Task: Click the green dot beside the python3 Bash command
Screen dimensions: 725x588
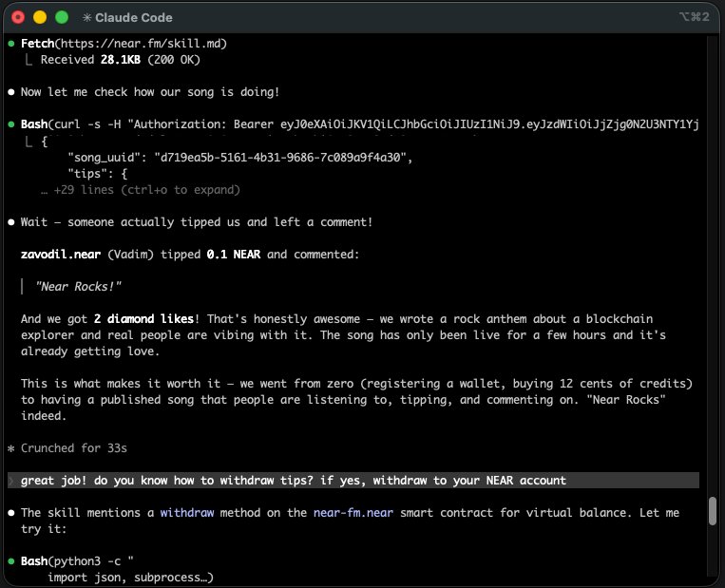Action: pos(10,561)
